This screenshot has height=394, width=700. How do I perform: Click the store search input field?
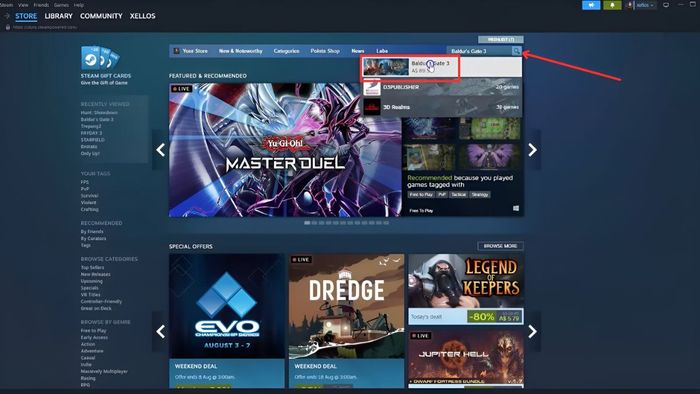480,51
